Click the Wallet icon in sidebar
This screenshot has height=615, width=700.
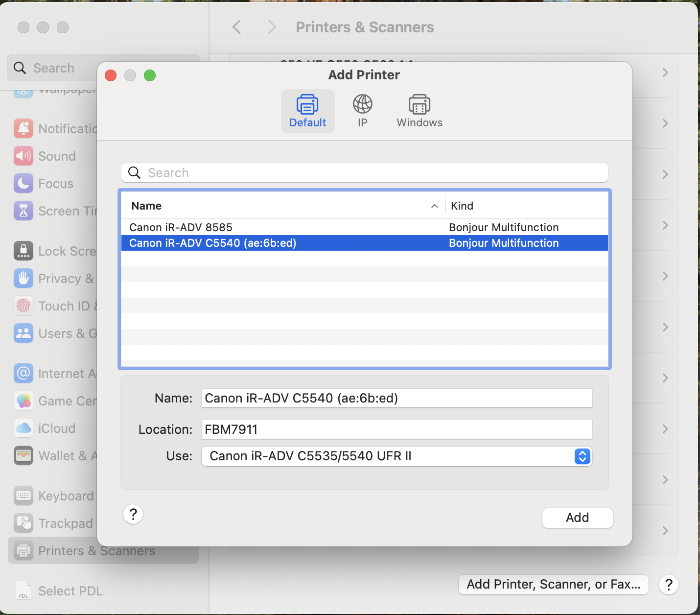23,455
